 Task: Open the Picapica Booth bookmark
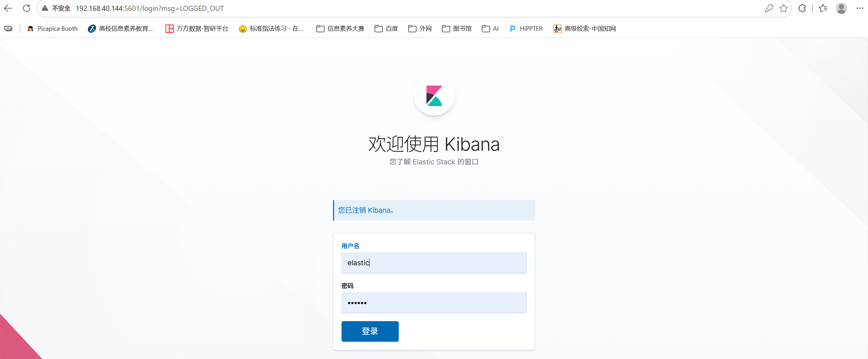(52, 29)
